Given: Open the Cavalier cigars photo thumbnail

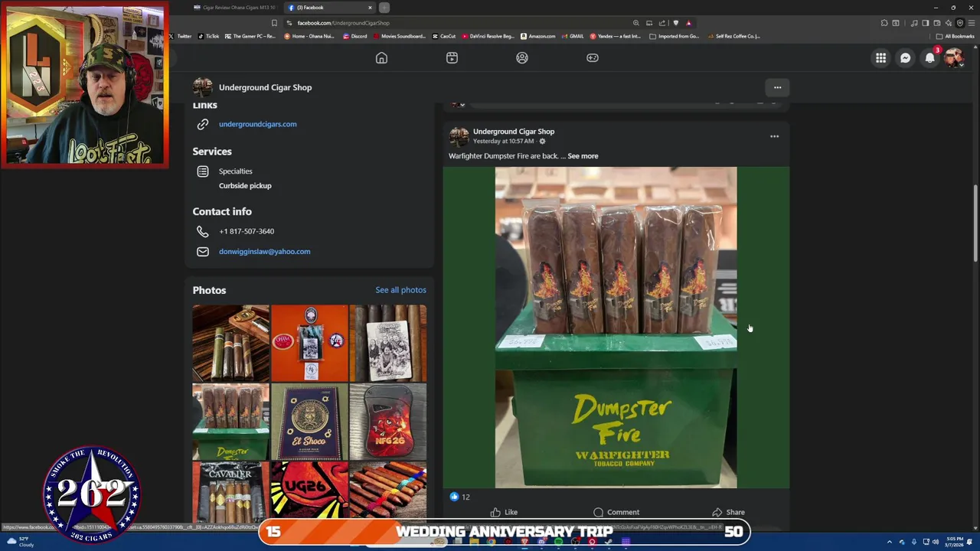Looking at the screenshot, I should (230, 491).
